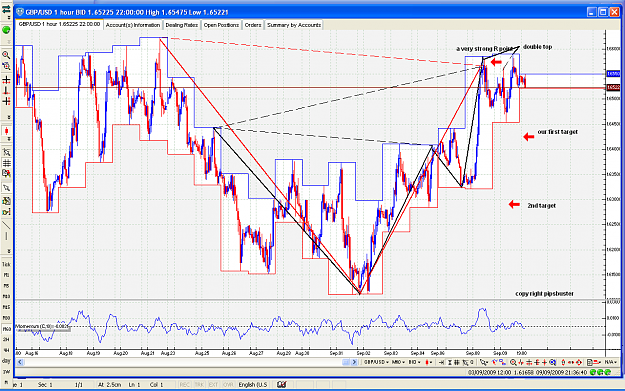
Task: Click the 'copy right pipsbuster' text
Action: tap(544, 294)
